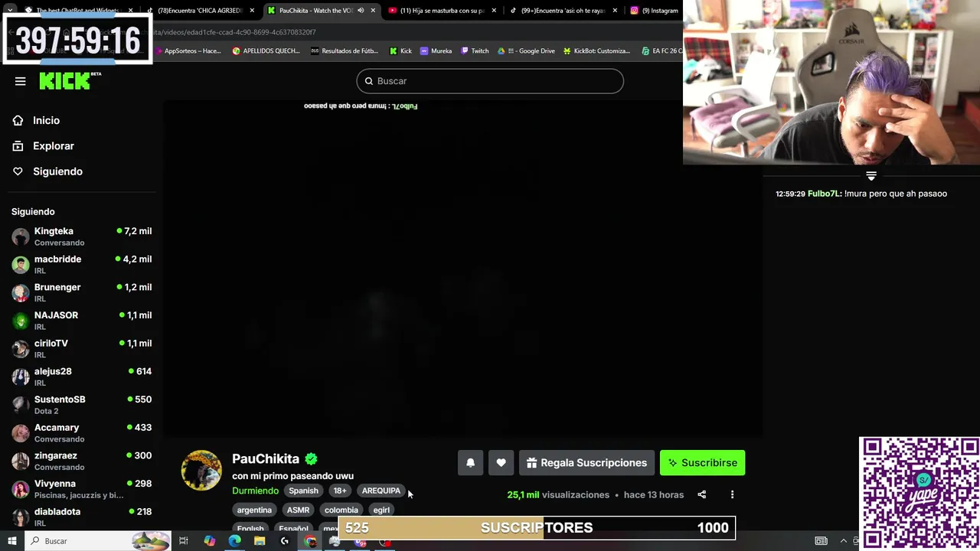Select the Spanish tag
Image resolution: width=980 pixels, height=551 pixels.
tap(303, 491)
